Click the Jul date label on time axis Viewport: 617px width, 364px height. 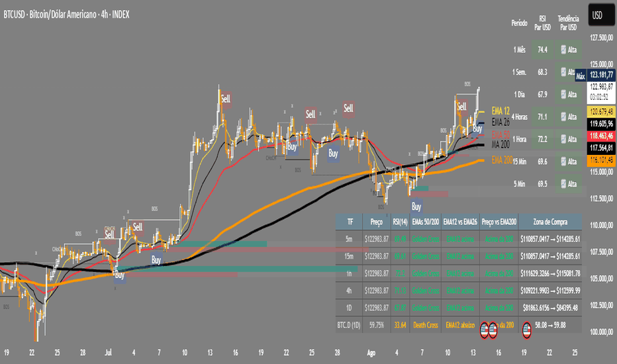coord(108,353)
